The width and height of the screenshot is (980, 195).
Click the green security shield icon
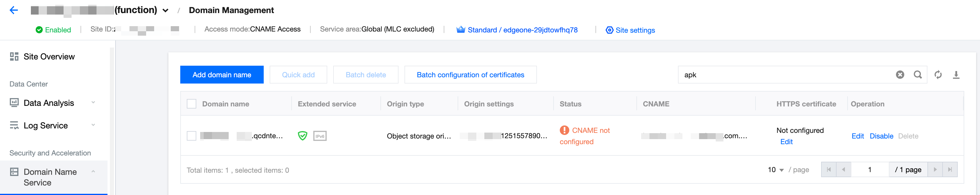pyautogui.click(x=302, y=136)
